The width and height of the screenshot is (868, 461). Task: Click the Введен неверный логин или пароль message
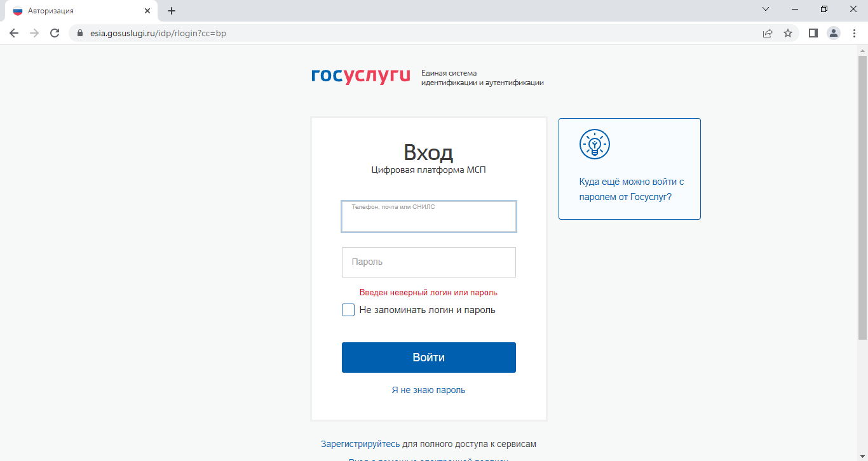point(428,293)
